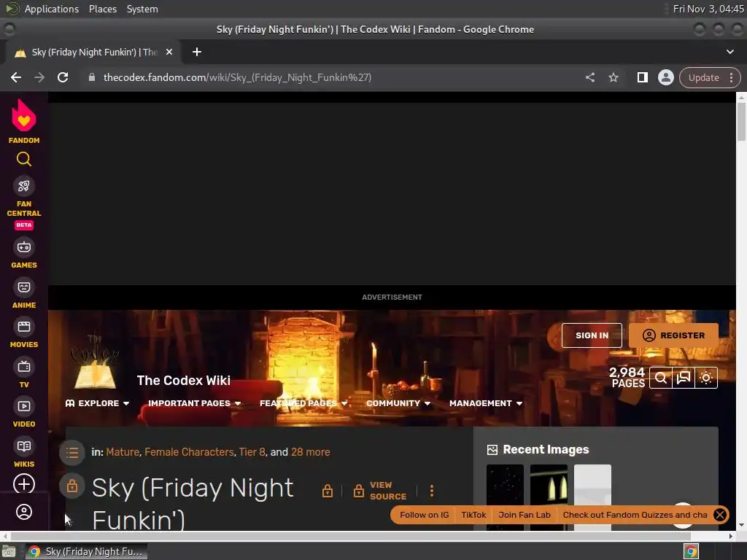The height and width of the screenshot is (560, 747).
Task: Open a new browser tab
Action: (197, 52)
